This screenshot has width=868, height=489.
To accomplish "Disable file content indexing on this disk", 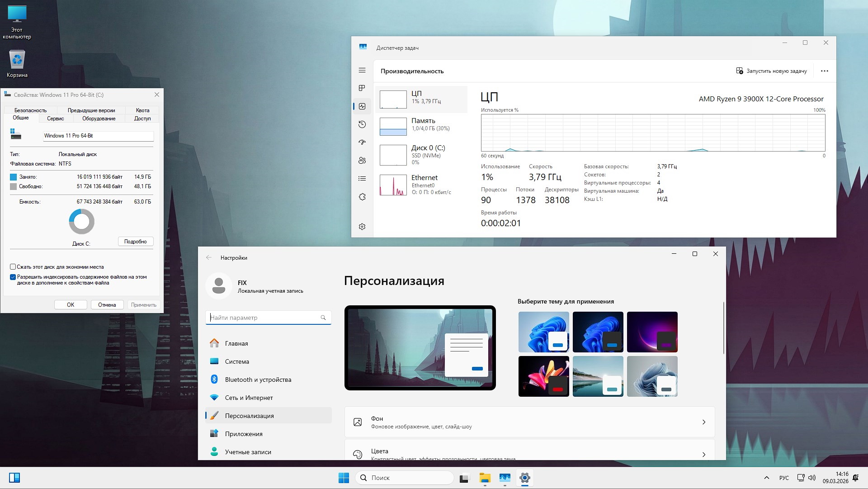I will (12, 277).
